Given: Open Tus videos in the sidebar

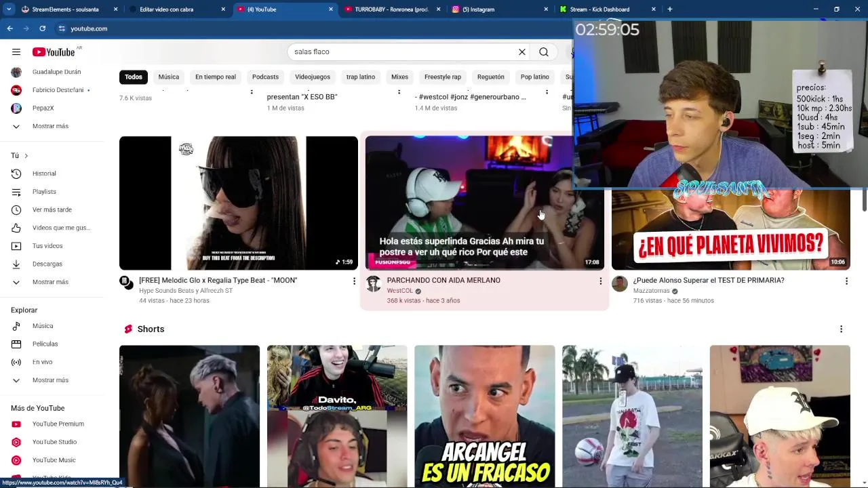Looking at the screenshot, I should pyautogui.click(x=48, y=246).
